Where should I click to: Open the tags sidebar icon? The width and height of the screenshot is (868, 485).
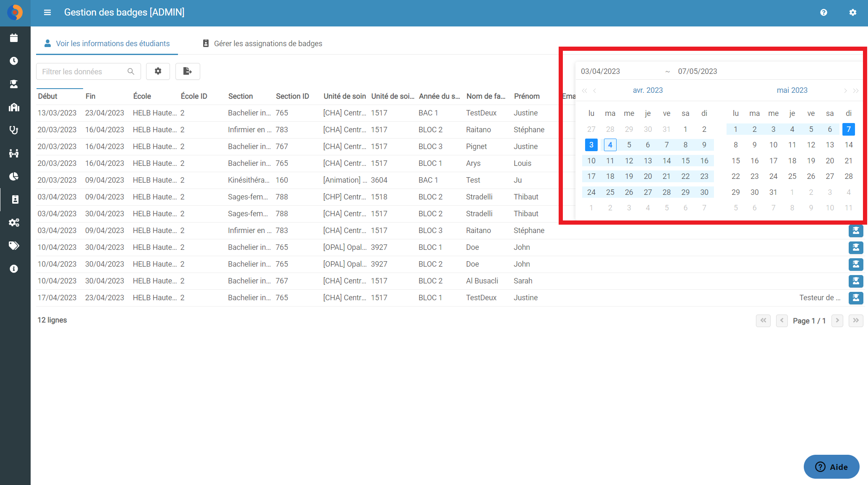pyautogui.click(x=14, y=246)
